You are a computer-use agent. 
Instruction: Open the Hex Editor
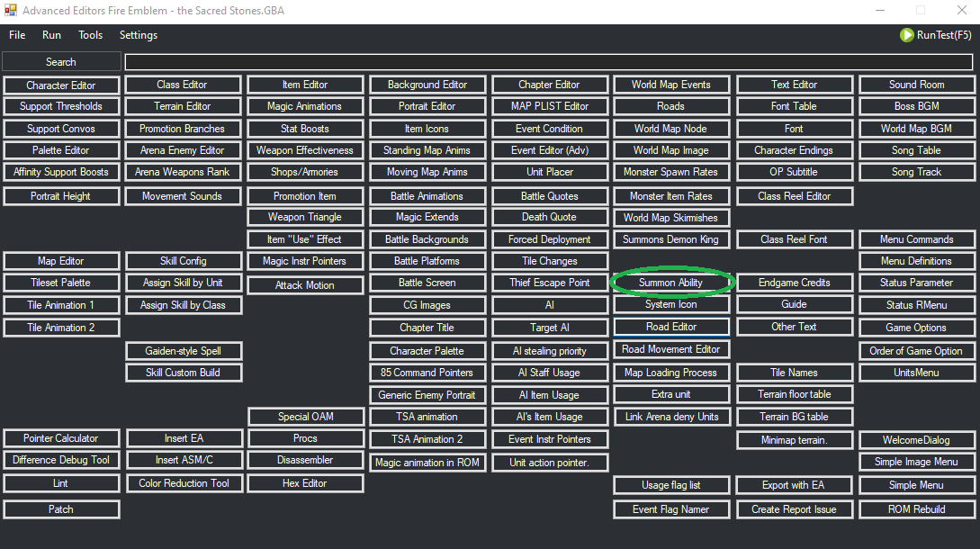coord(304,483)
